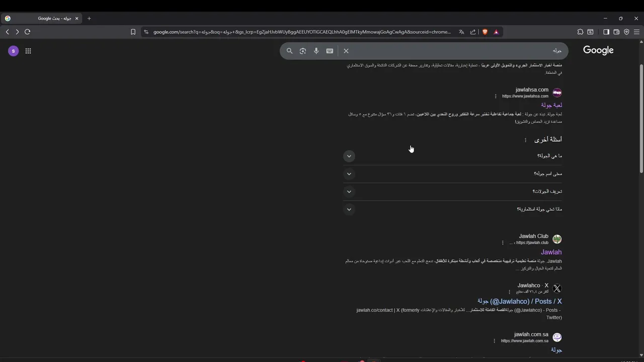Viewport: 644px width, 362px height.
Task: Go forward using the browser forward arrow
Action: (17, 32)
